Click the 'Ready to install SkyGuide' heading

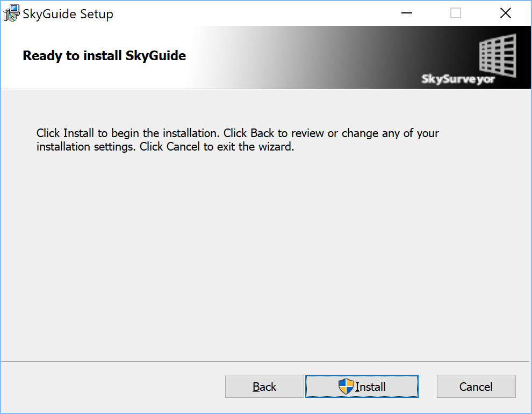tap(104, 56)
